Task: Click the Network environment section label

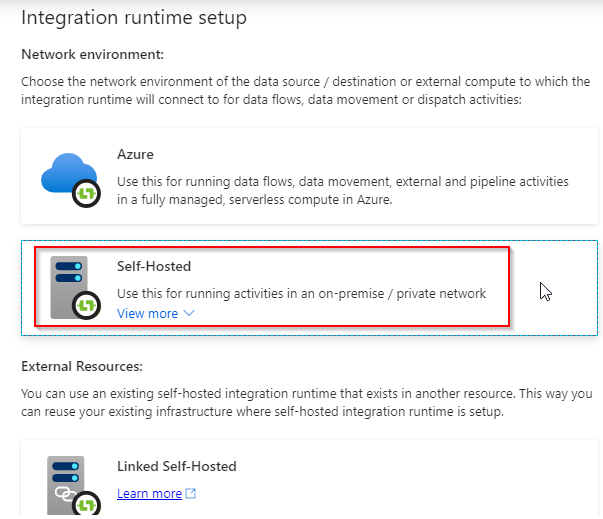Action: tap(92, 54)
